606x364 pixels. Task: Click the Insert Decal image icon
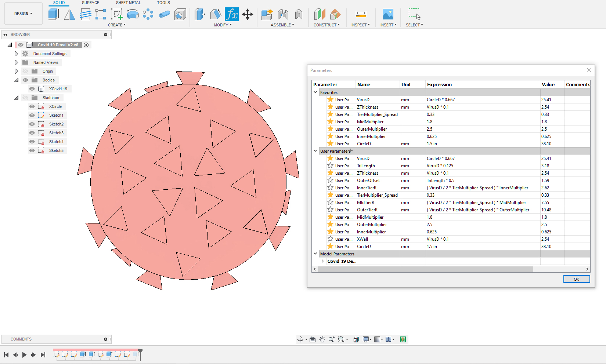tap(388, 14)
